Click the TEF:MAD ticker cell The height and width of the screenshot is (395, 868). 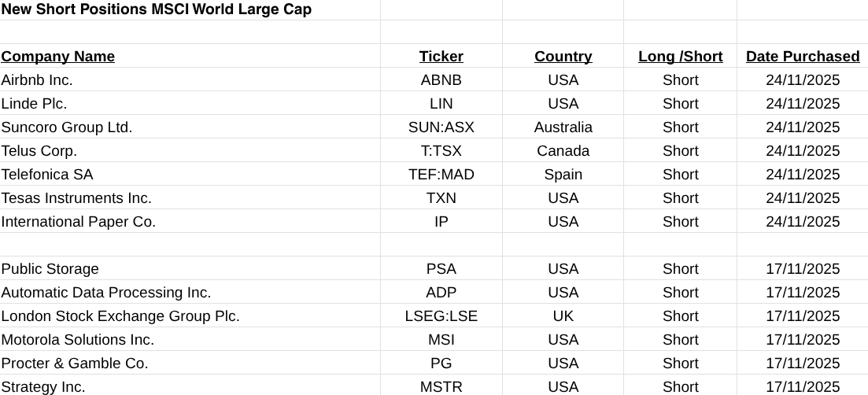[x=441, y=175]
